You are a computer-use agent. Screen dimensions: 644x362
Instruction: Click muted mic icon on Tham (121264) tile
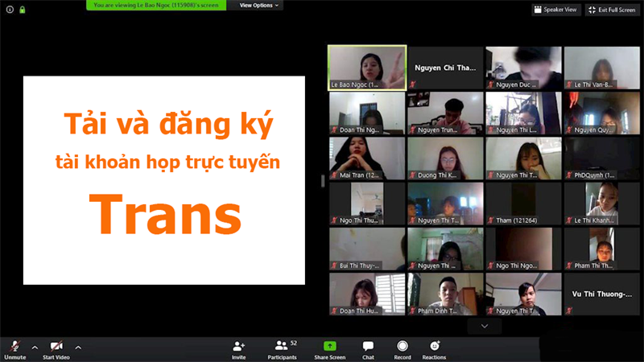(491, 220)
